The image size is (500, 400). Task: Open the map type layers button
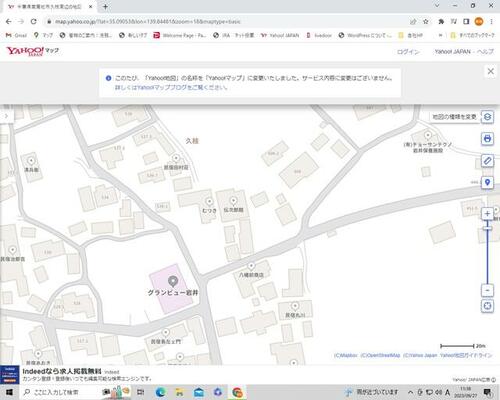(x=487, y=117)
